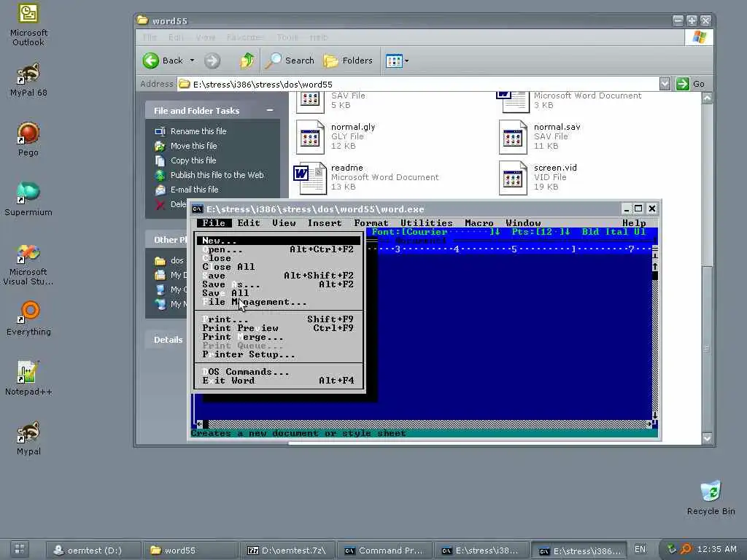Expand the address bar dropdown
This screenshot has width=747, height=560.
(x=665, y=84)
